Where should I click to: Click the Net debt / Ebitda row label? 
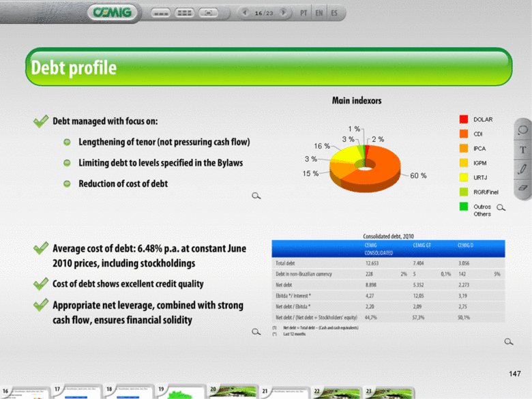tap(293, 307)
